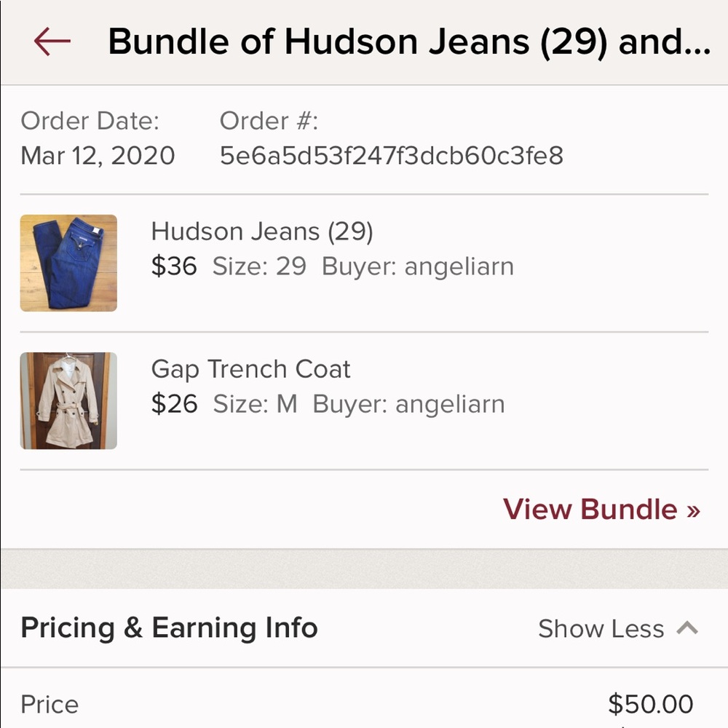Tap the Gap Trench Coat product photo
This screenshot has height=728, width=728.
coord(68,400)
